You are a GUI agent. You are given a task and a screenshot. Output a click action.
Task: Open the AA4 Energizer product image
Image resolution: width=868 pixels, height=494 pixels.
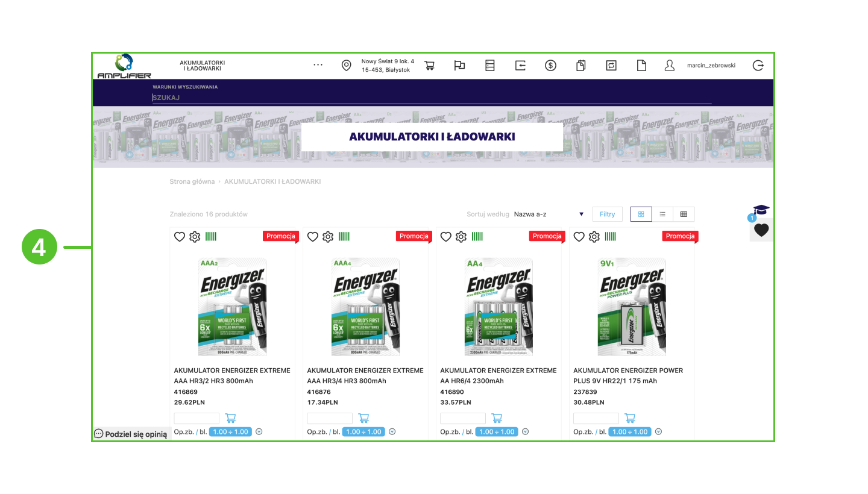(498, 307)
